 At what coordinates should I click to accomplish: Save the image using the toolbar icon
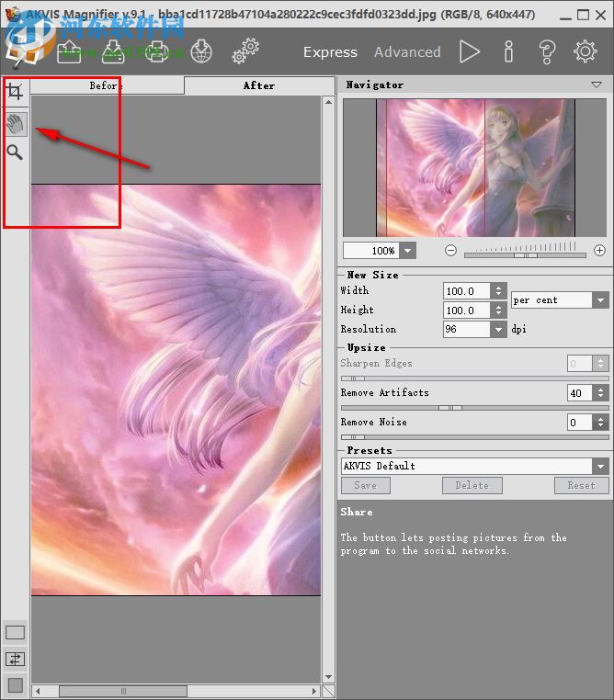113,51
